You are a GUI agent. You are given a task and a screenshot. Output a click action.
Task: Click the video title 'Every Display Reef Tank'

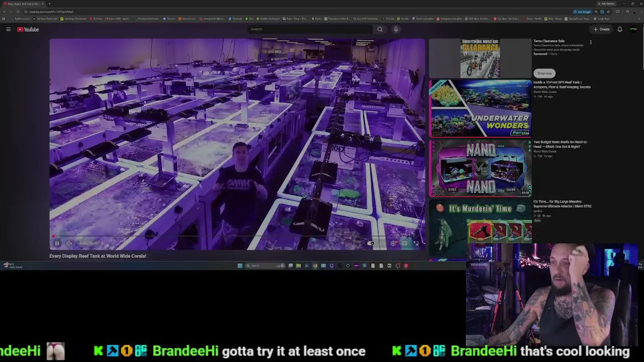coord(98,256)
